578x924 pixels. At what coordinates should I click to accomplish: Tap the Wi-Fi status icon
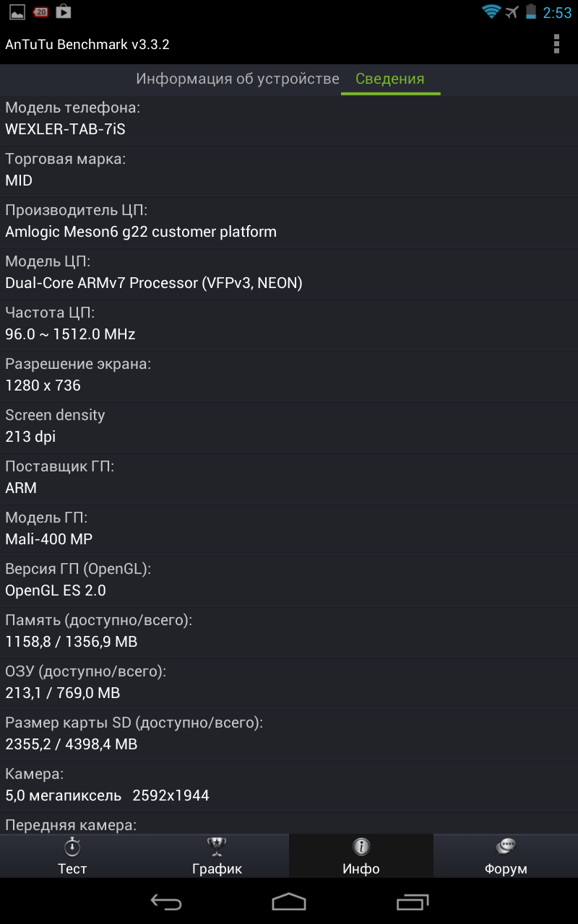tap(491, 12)
